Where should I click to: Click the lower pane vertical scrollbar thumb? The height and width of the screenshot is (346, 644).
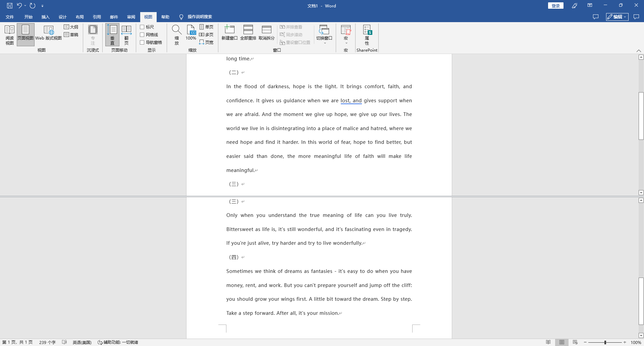(641, 301)
